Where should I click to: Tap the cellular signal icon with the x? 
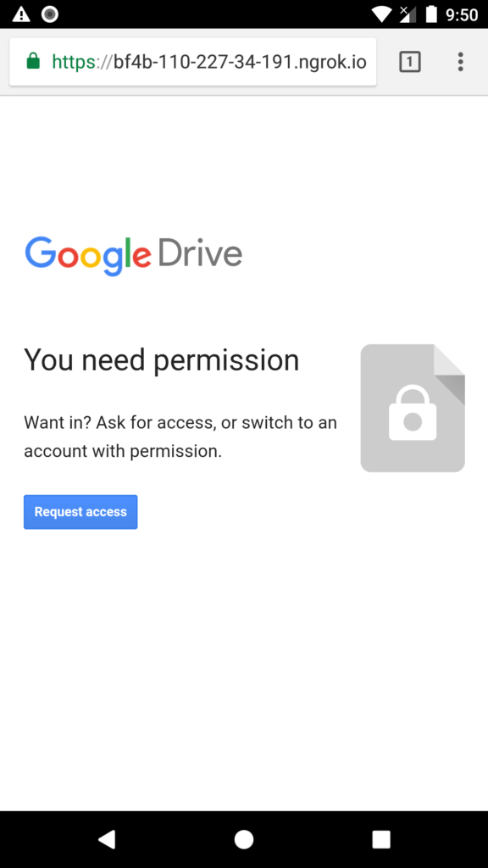pyautogui.click(x=408, y=14)
